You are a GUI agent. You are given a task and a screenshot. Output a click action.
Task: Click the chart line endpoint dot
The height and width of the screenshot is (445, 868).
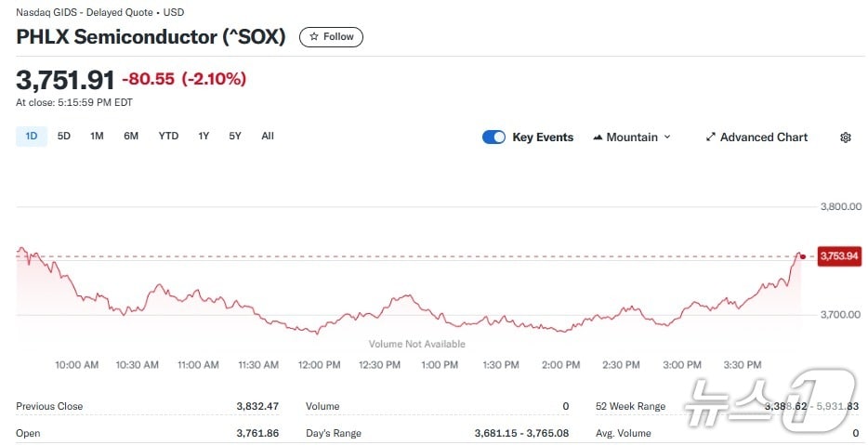pos(803,255)
